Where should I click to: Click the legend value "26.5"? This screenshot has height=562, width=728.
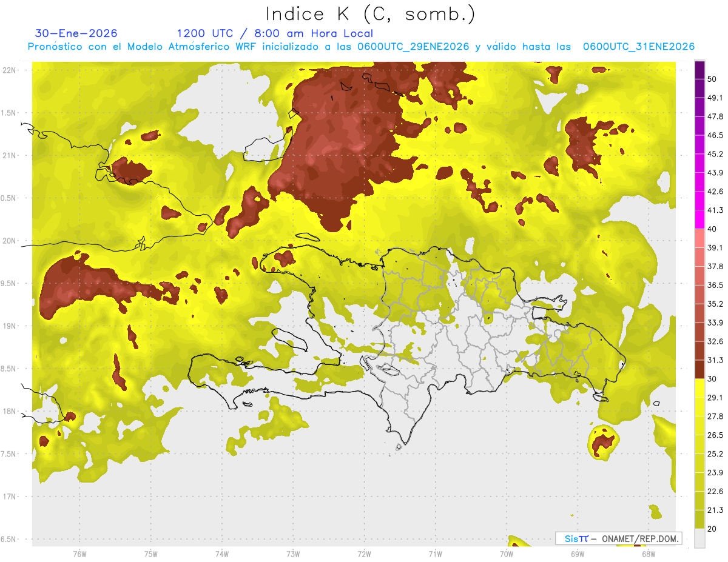(715, 435)
